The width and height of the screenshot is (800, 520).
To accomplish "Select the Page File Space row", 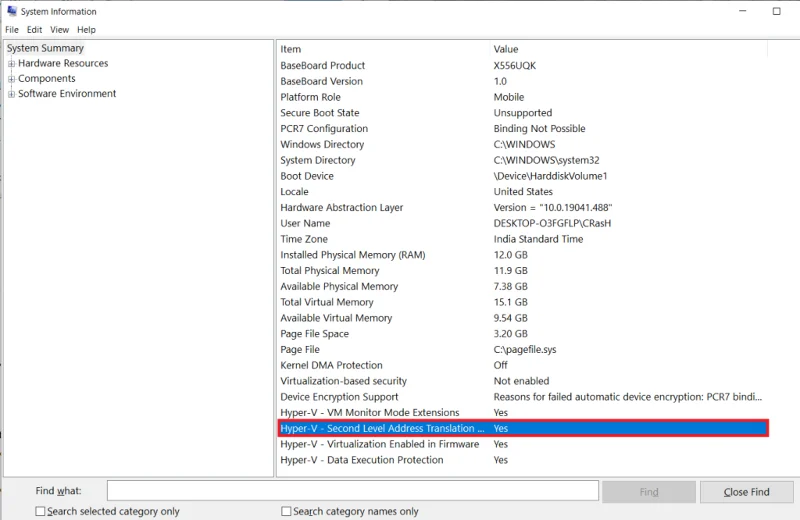I will 523,334.
